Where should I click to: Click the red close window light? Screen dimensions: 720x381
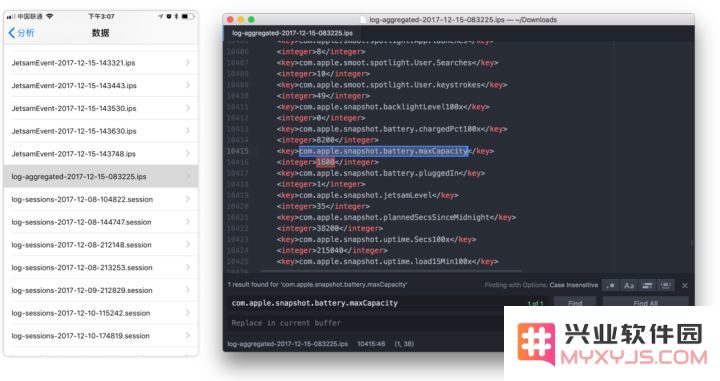coord(230,20)
